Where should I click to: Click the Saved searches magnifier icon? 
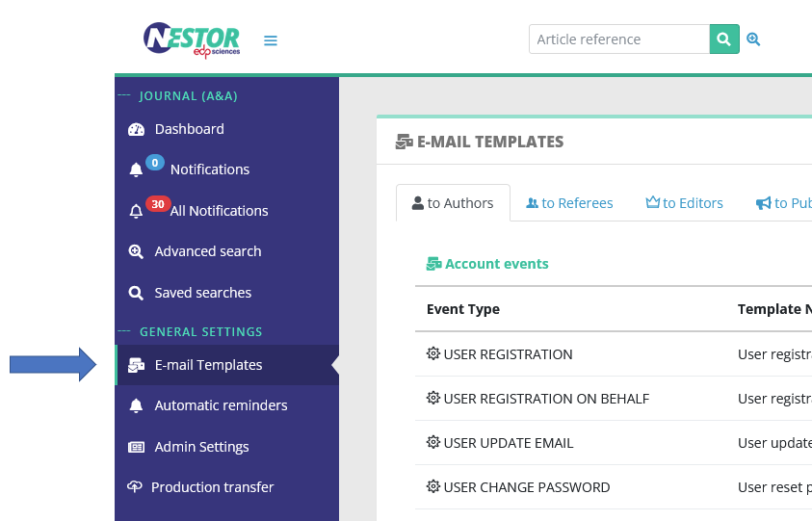(x=136, y=293)
